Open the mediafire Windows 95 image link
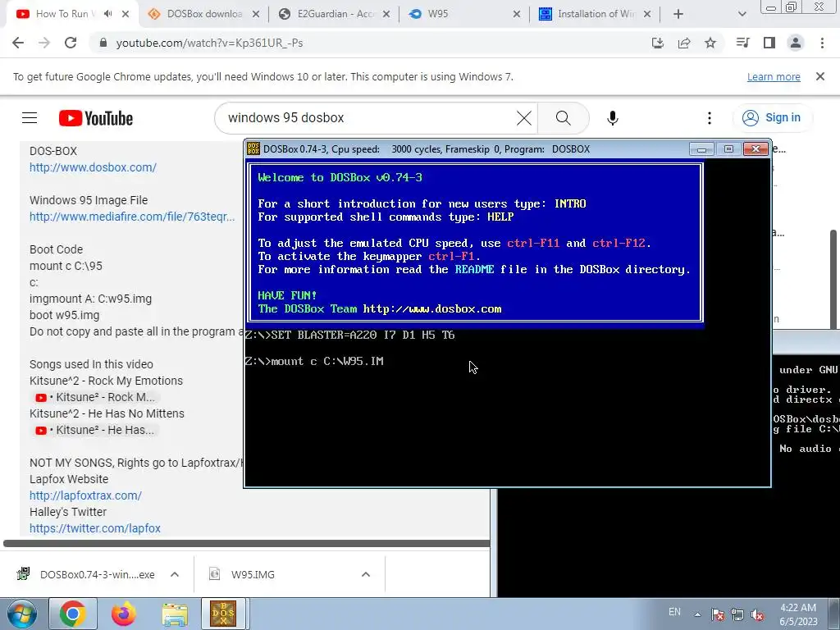This screenshot has height=630, width=840. pyautogui.click(x=132, y=217)
